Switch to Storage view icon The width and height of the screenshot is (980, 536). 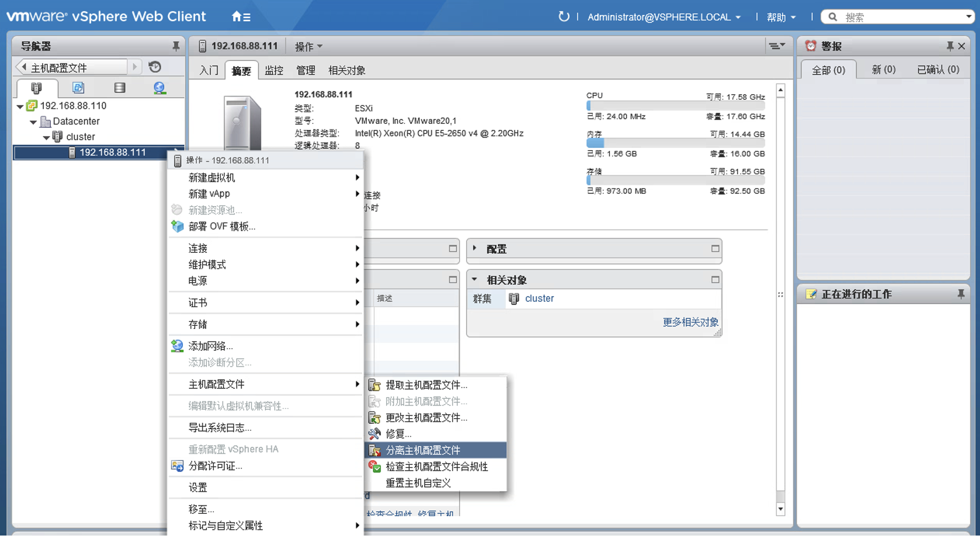(x=119, y=88)
